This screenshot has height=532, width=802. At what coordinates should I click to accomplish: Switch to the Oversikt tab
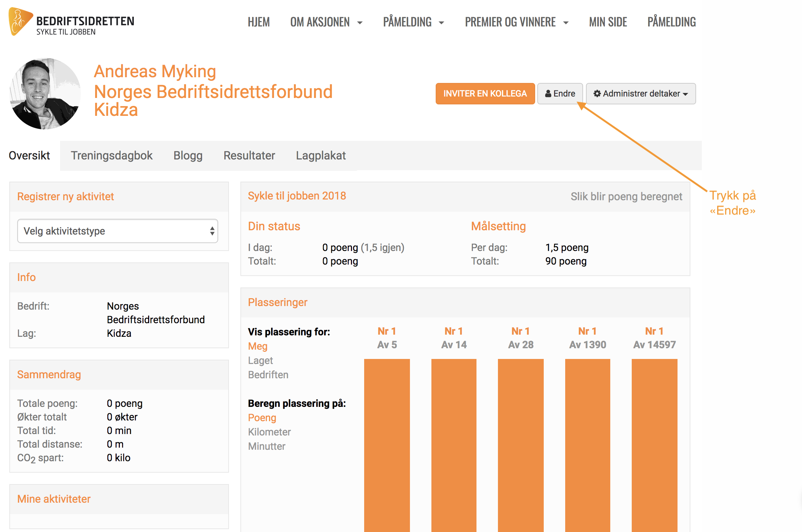29,156
